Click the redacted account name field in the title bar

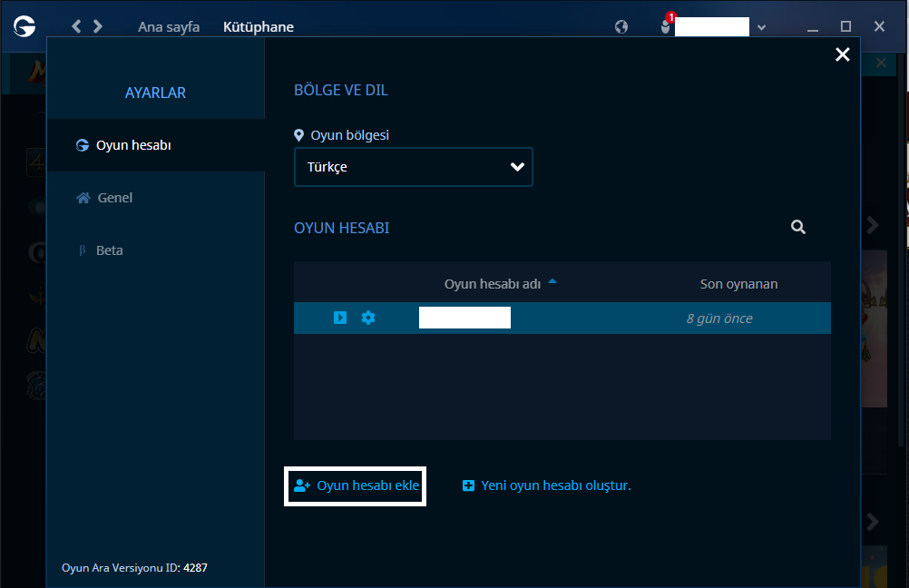712,26
